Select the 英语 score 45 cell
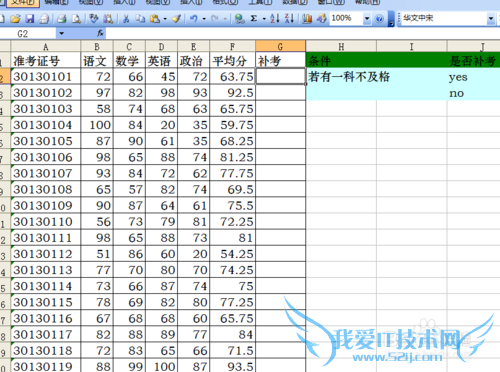The image size is (500, 372). (162, 77)
